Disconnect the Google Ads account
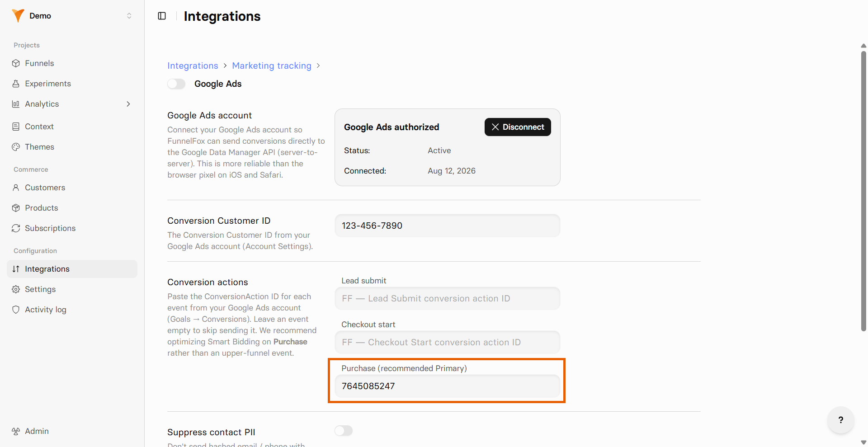868x447 pixels. pos(518,127)
